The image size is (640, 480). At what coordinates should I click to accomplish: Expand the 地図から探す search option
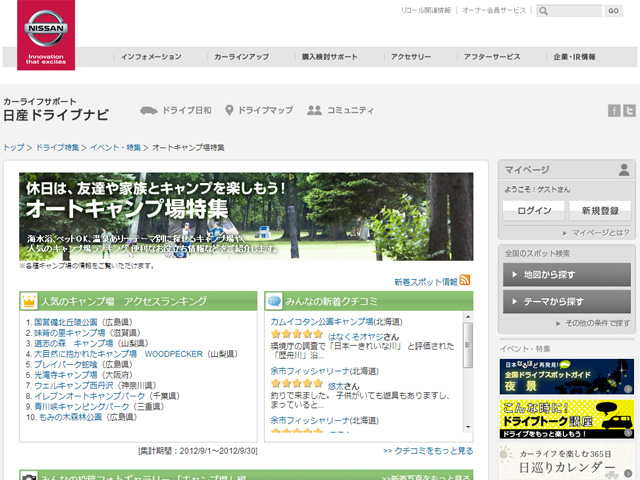[x=567, y=274]
